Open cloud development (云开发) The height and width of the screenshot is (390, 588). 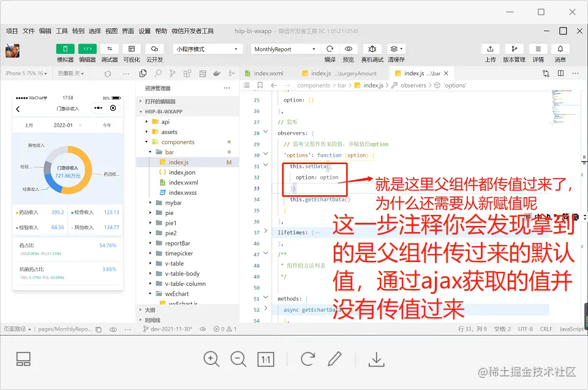click(154, 49)
